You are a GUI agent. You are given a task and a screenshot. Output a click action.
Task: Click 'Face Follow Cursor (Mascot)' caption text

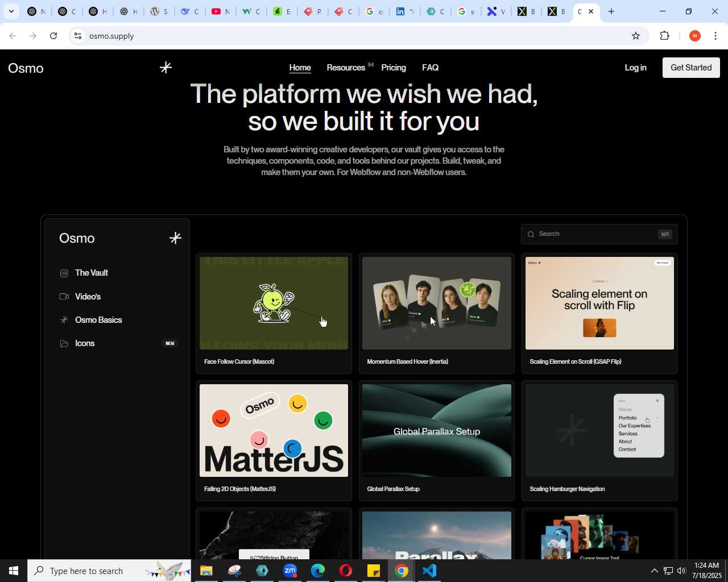(239, 361)
